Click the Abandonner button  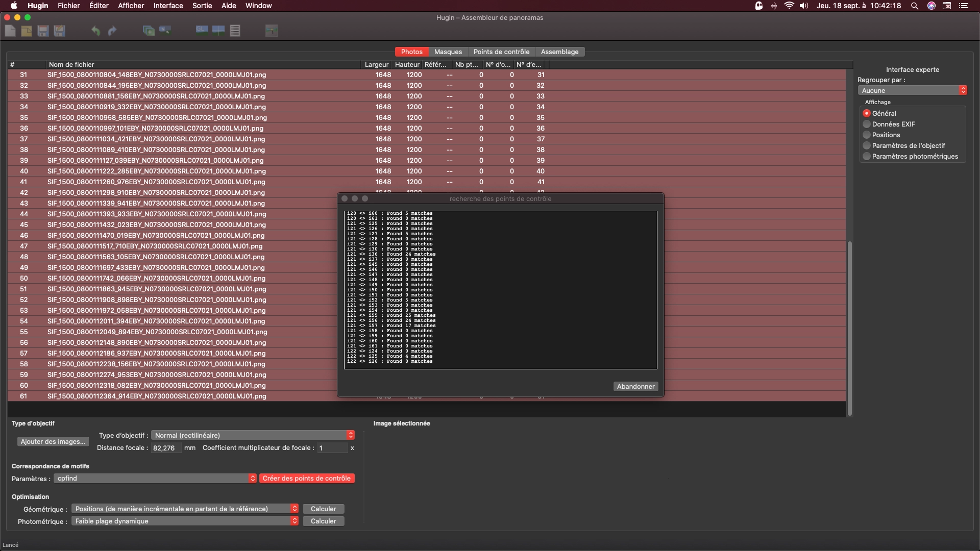(635, 387)
